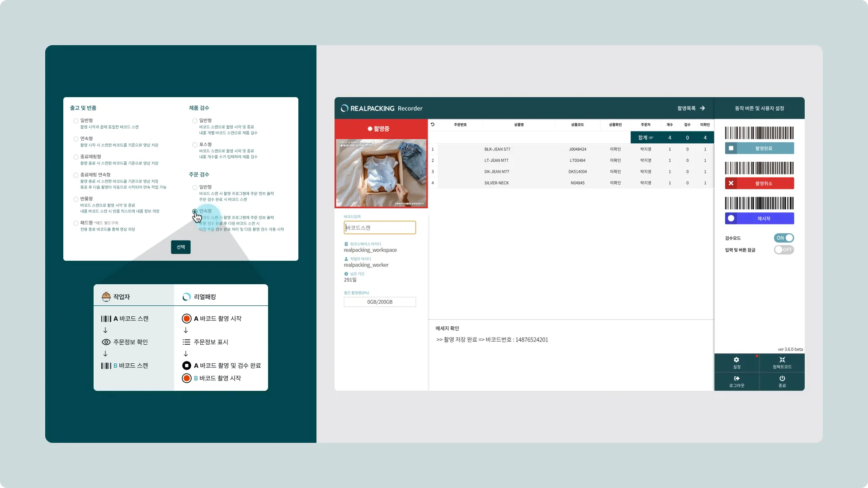Click the 선택 confirm button
This screenshot has width=868, height=488.
pyautogui.click(x=181, y=247)
